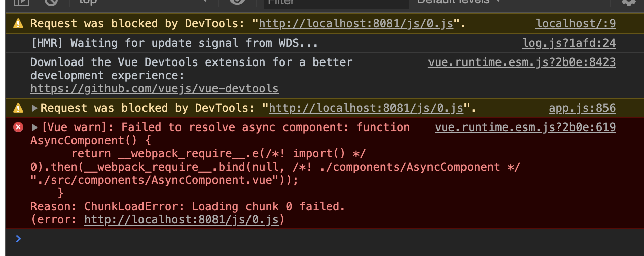The width and height of the screenshot is (644, 256).
Task: Open vue.runtime.esm.js?2b0e:8423 source link
Action: [x=522, y=62]
